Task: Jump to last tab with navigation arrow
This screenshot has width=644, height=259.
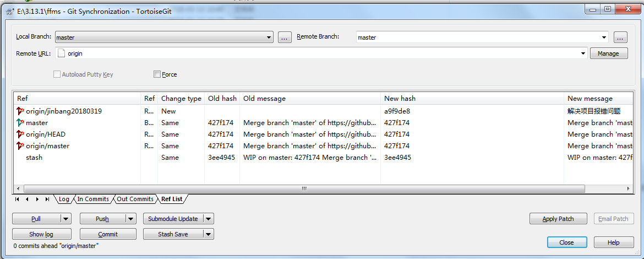Action: (x=47, y=199)
